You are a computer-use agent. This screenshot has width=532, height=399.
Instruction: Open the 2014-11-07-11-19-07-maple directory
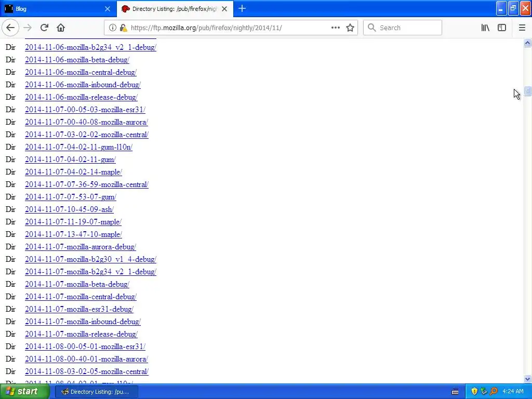point(73,222)
